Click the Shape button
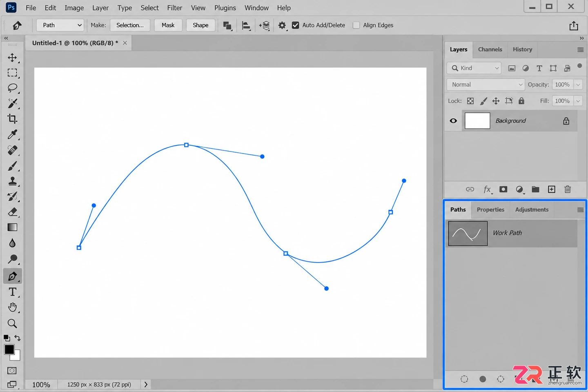The image size is (588, 392). [x=200, y=25]
